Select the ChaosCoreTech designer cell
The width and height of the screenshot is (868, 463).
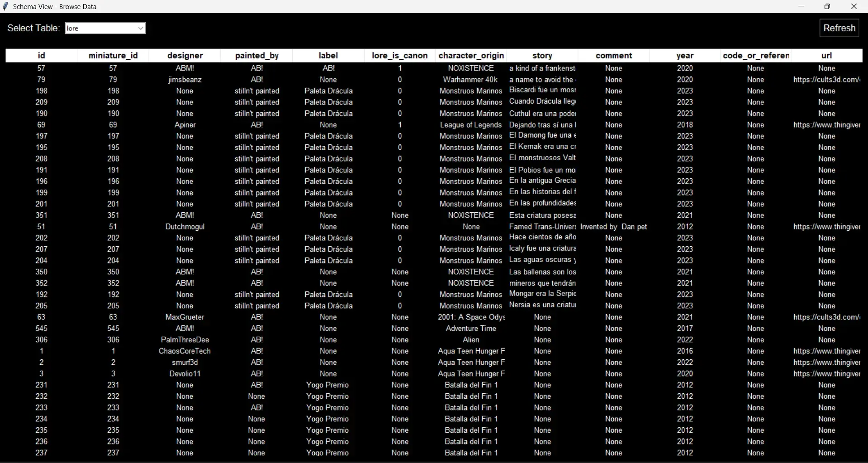(x=185, y=351)
